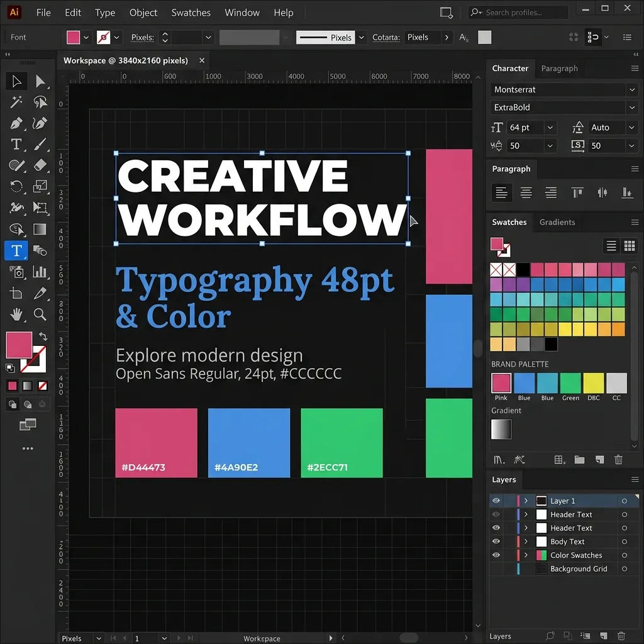Toggle visibility of Color Swatches layer
This screenshot has width=644, height=644.
point(496,555)
